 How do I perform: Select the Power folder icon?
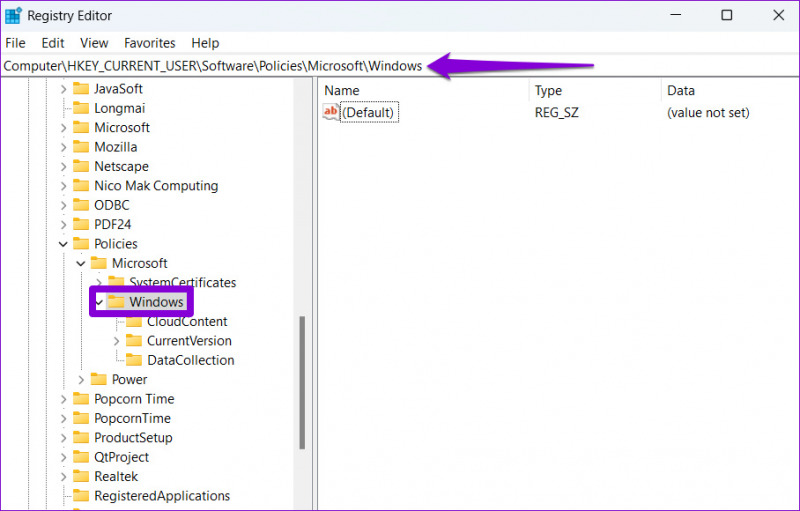tap(98, 379)
